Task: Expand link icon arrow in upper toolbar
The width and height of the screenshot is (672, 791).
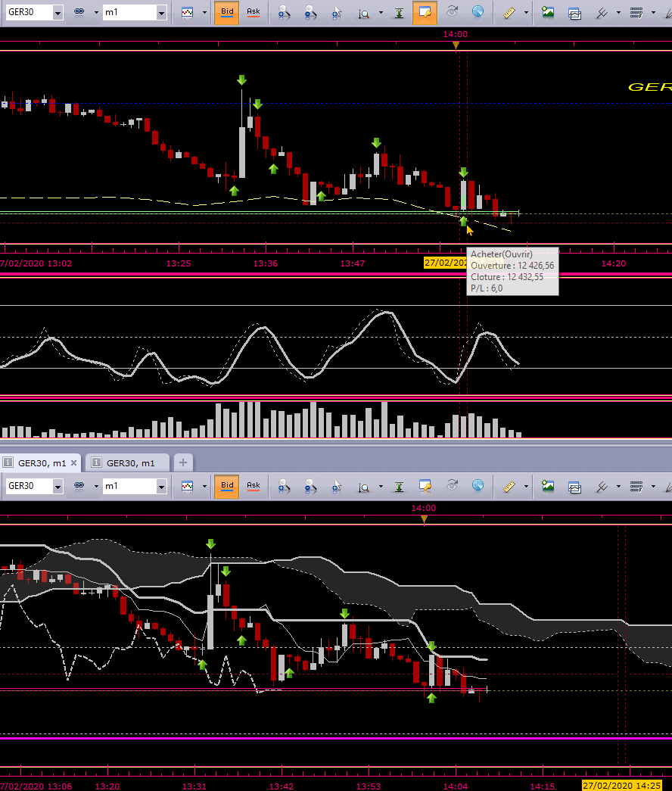Action: point(96,13)
